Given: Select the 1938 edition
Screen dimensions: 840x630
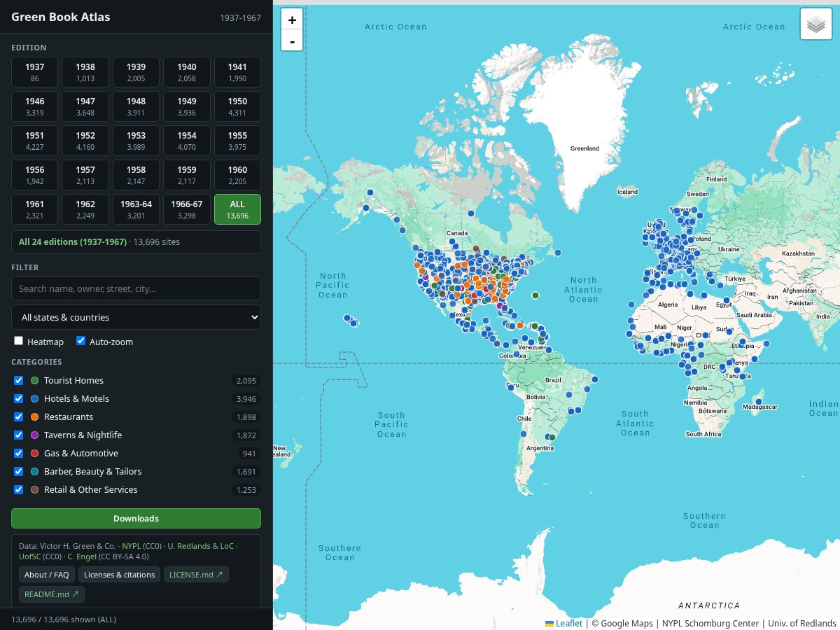Looking at the screenshot, I should tap(85, 72).
